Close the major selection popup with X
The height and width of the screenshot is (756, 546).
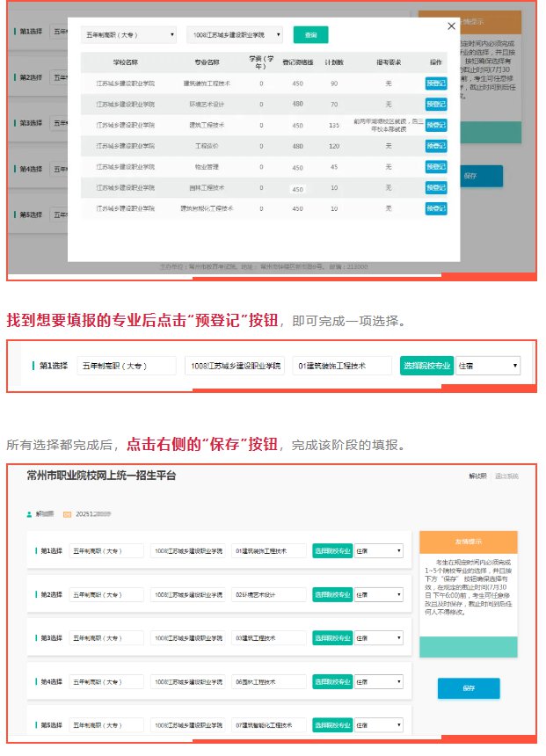click(x=452, y=26)
